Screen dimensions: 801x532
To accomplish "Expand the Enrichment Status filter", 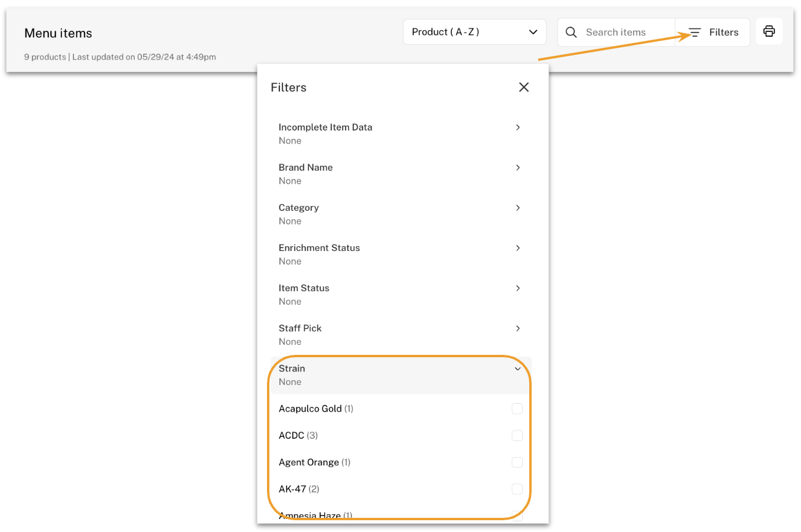I will (401, 254).
